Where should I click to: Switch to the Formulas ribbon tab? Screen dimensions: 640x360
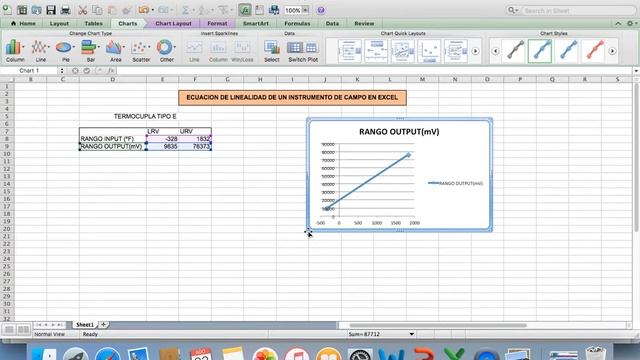[x=297, y=24]
